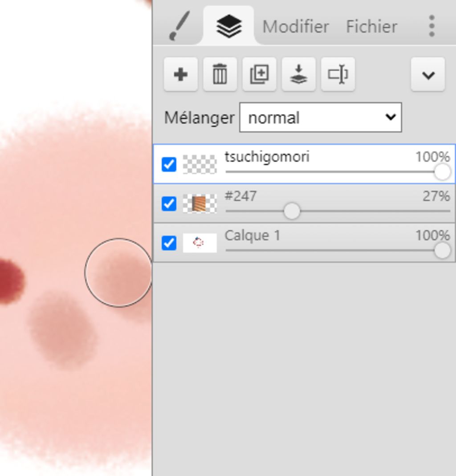Delete layer using the trash icon
The height and width of the screenshot is (476, 456).
click(x=220, y=74)
